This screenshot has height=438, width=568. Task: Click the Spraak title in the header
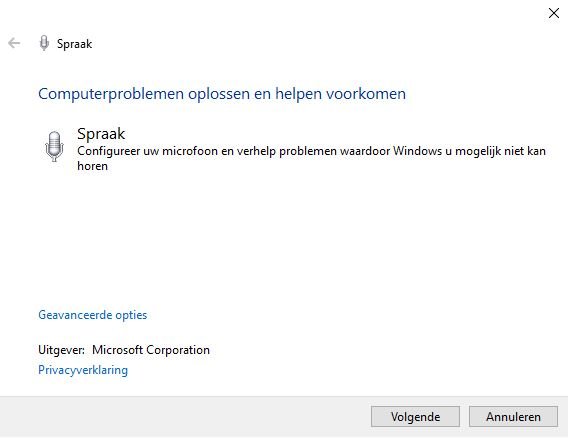(75, 44)
